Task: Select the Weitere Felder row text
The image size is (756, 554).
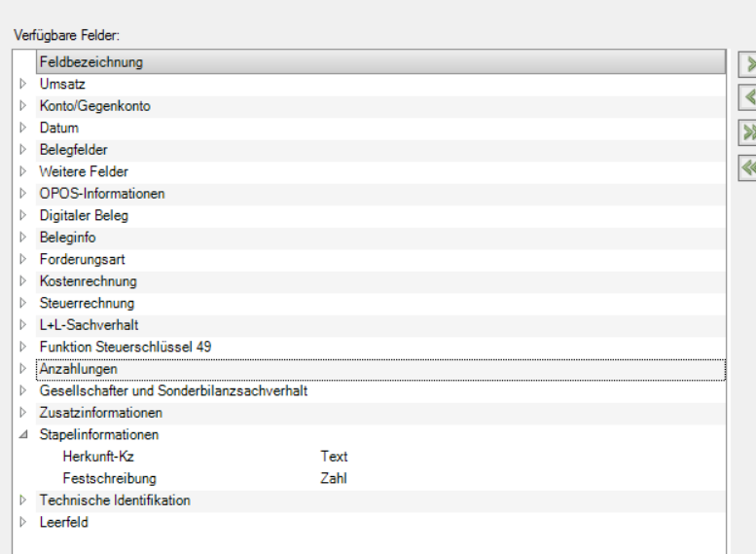Action: pyautogui.click(x=84, y=171)
